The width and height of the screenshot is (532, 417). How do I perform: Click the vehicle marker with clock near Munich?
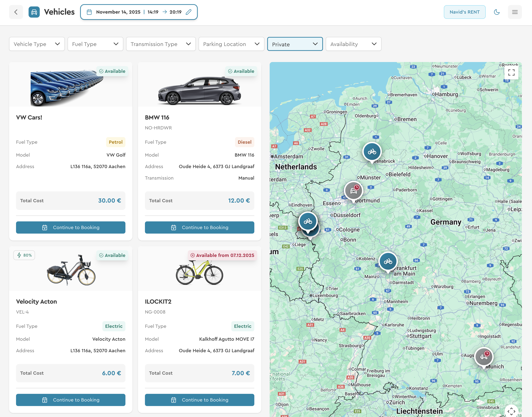[484, 356]
